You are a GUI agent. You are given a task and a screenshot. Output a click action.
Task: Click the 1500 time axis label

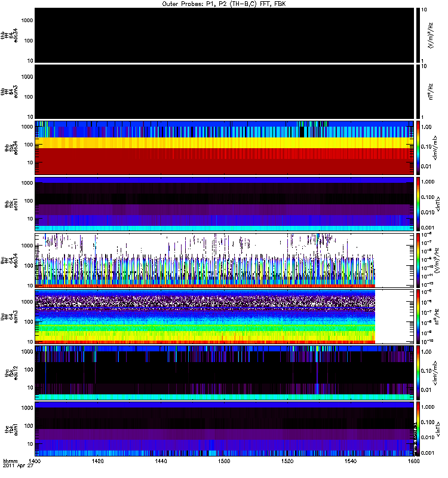pos(224,461)
